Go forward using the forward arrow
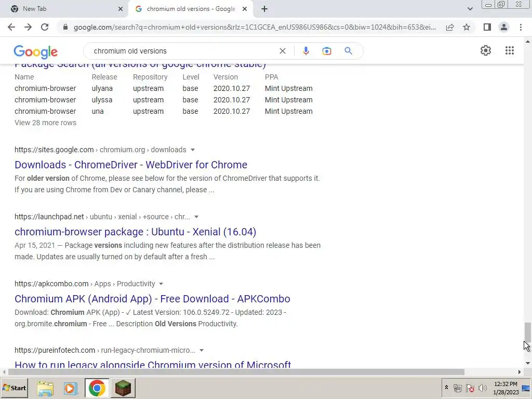 tap(28, 27)
